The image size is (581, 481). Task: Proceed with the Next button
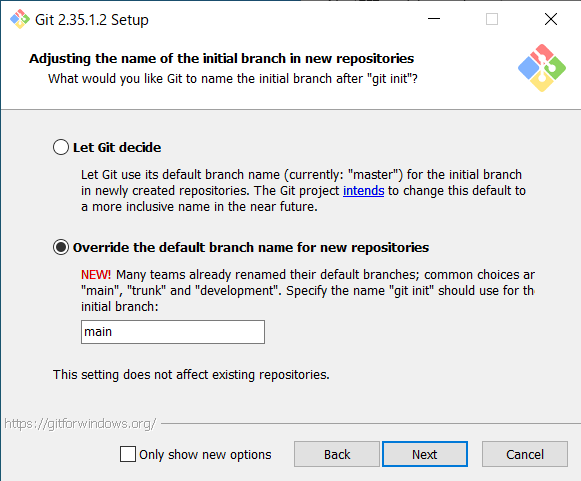425,454
